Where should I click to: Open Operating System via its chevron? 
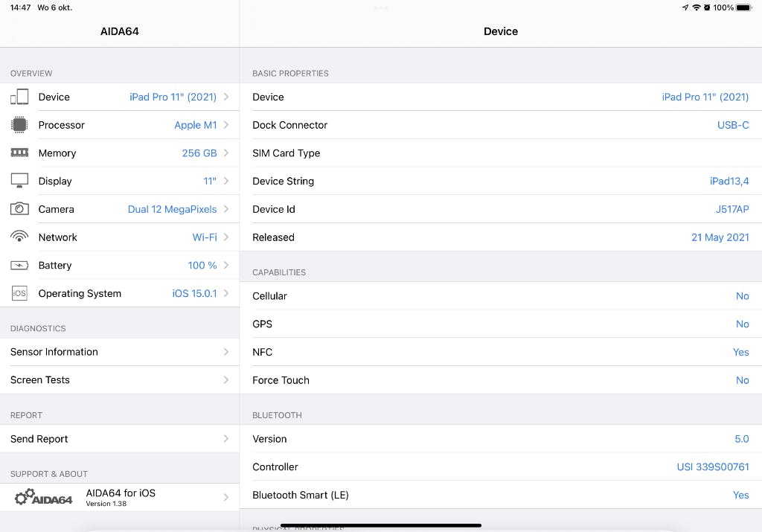[x=226, y=293]
